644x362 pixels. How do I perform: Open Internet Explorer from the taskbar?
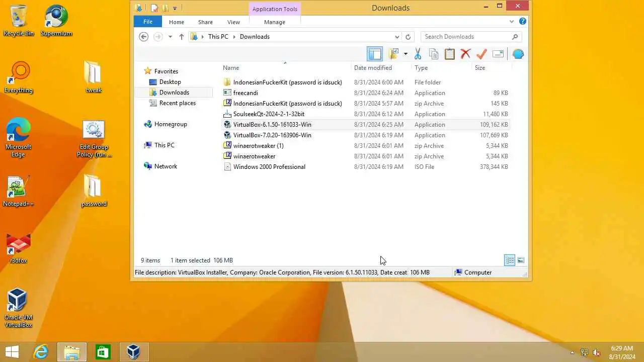coord(41,352)
